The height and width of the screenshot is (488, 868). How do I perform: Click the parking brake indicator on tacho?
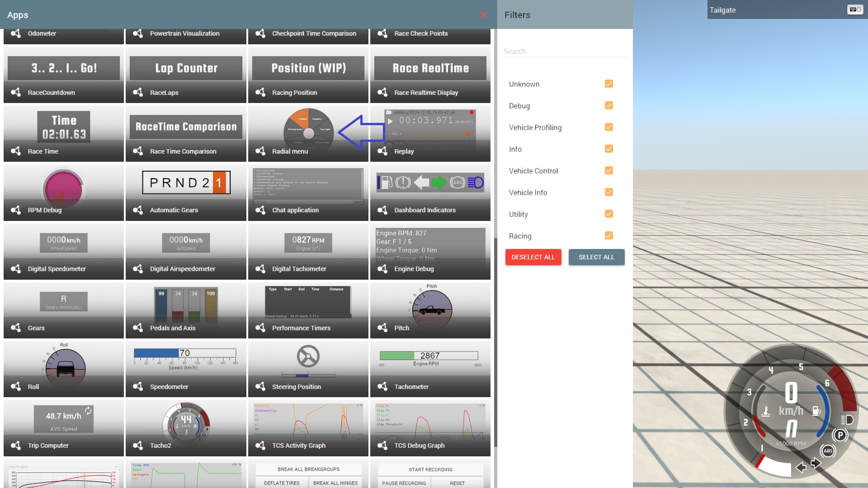point(840,435)
